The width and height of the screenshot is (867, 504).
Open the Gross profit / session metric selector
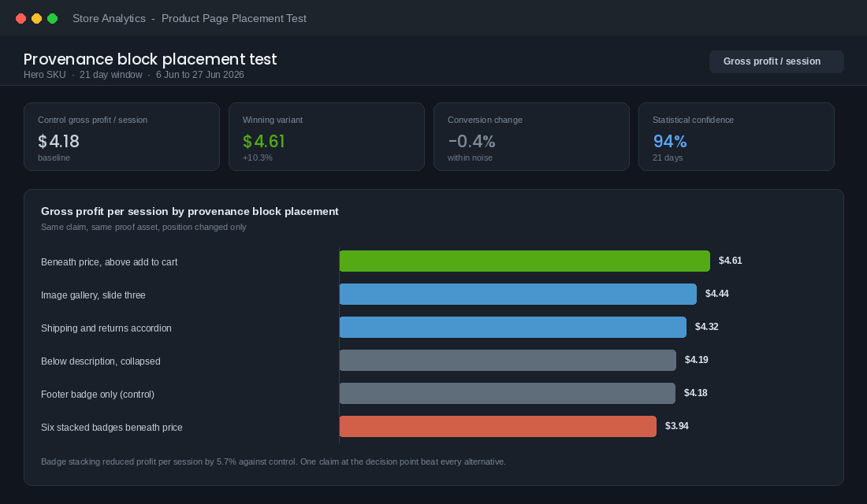pyautogui.click(x=776, y=61)
